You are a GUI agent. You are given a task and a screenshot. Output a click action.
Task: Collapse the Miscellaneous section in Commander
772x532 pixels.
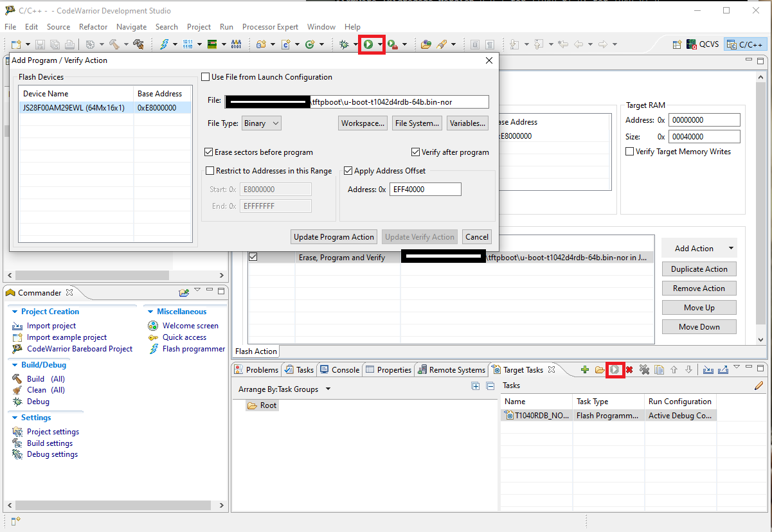point(150,312)
